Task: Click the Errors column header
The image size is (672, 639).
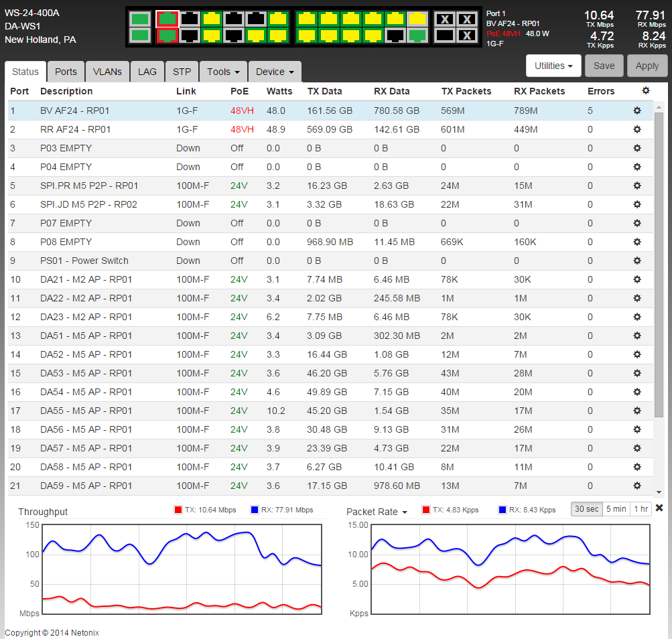Action: tap(601, 91)
